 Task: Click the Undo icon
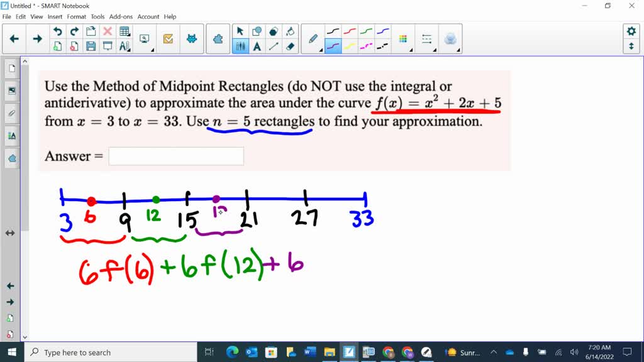[58, 31]
